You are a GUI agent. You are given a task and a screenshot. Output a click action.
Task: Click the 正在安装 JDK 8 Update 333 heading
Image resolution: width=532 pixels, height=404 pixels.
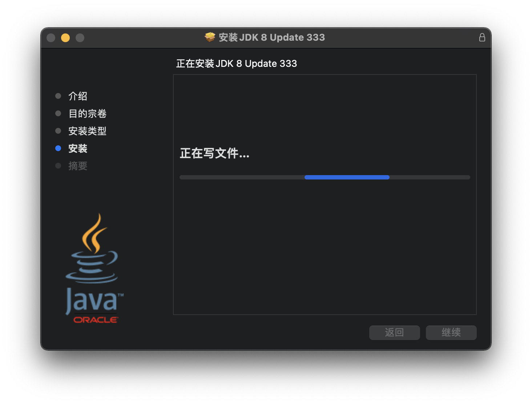(x=236, y=63)
